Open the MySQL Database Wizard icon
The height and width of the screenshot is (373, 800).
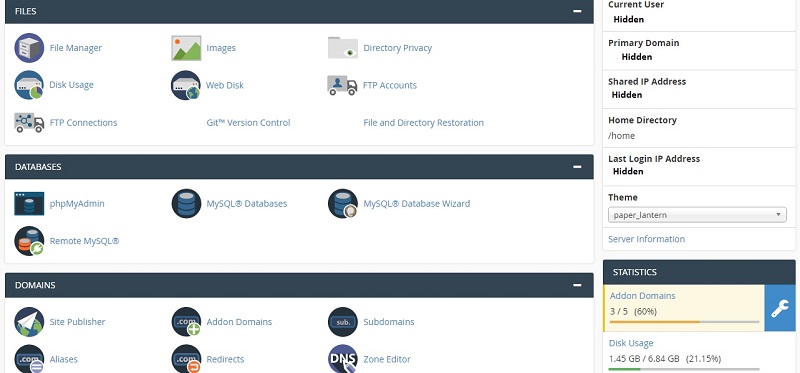pos(342,204)
